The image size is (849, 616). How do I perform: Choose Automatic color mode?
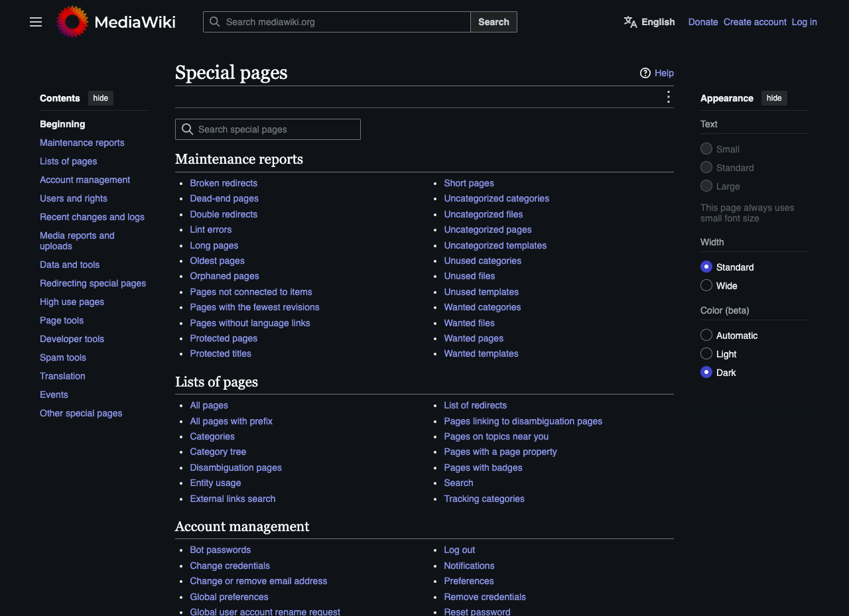tap(706, 335)
